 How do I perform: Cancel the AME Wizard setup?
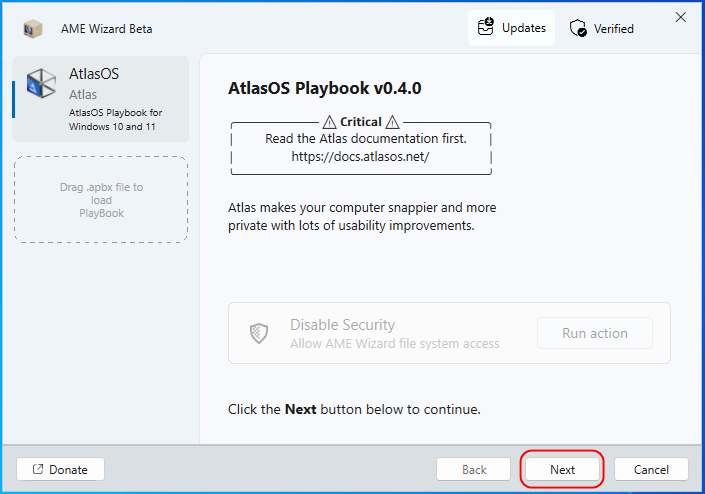[651, 470]
